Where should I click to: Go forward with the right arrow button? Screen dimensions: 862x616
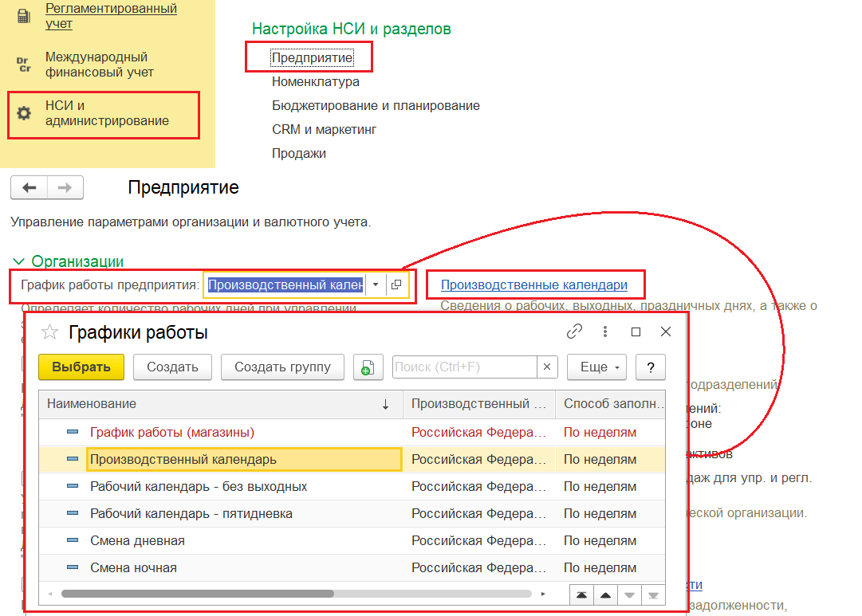tap(65, 187)
